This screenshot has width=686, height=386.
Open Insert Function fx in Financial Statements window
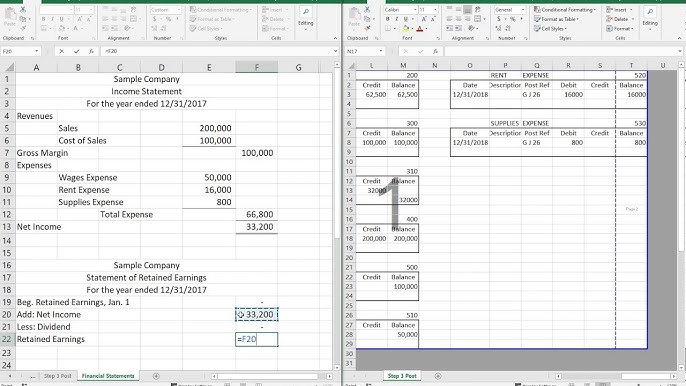91,51
